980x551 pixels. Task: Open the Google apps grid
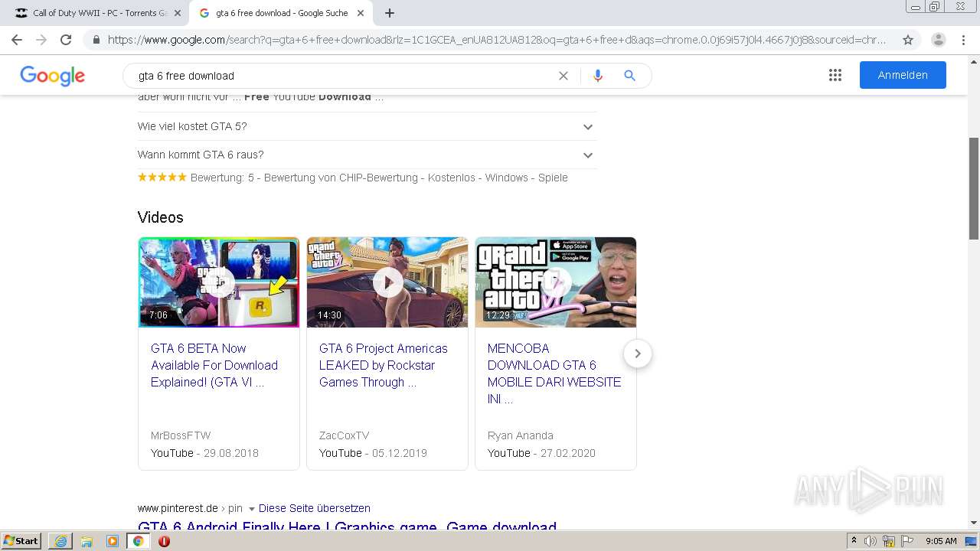tap(835, 75)
